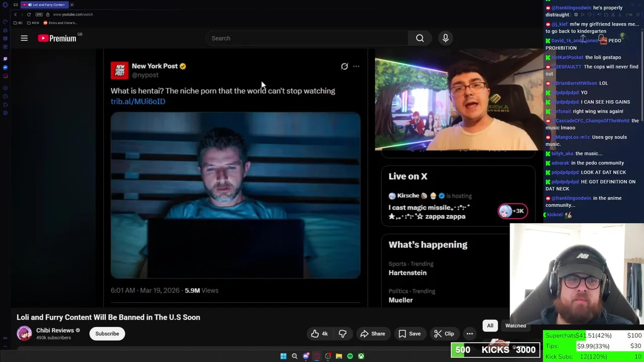
Task: Open Mueller trending topic
Action: [400, 300]
